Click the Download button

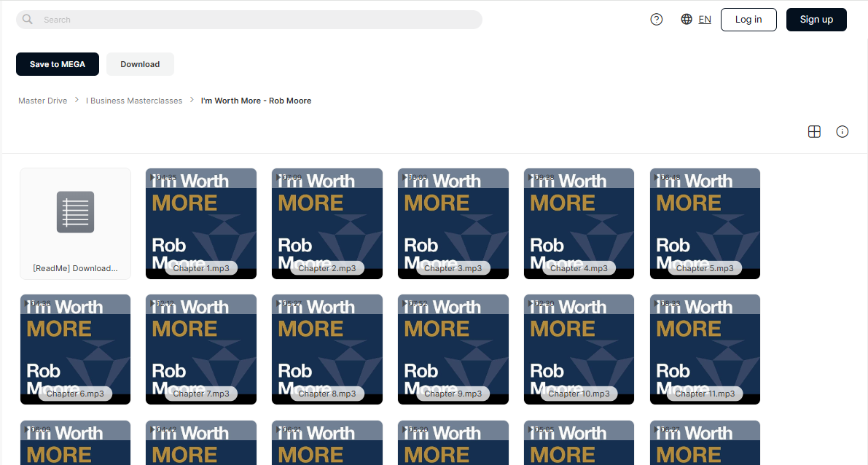(140, 64)
